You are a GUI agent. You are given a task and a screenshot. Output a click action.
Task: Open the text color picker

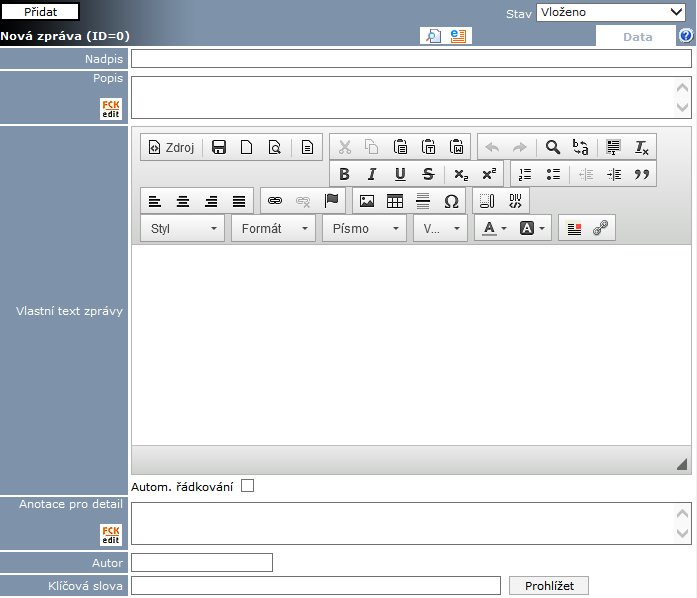click(x=494, y=228)
